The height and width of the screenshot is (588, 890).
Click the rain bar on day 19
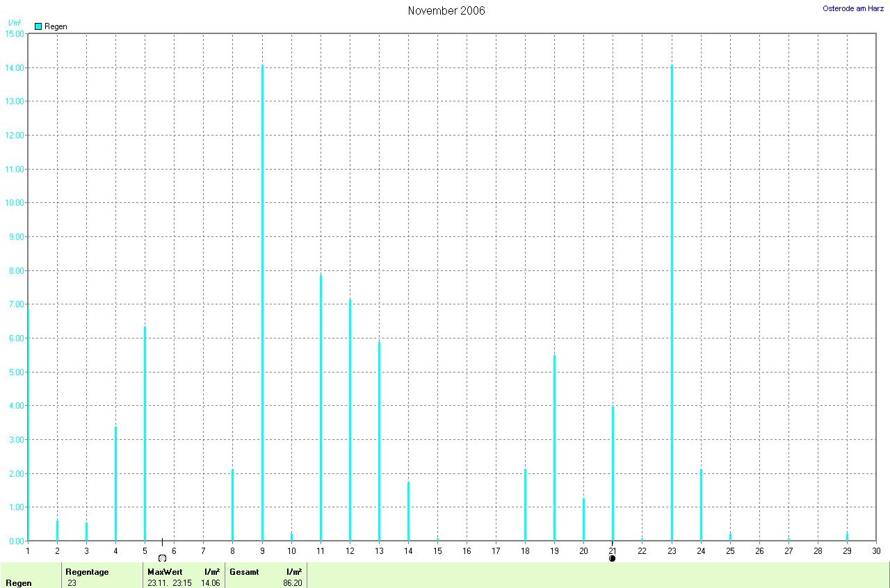click(554, 448)
